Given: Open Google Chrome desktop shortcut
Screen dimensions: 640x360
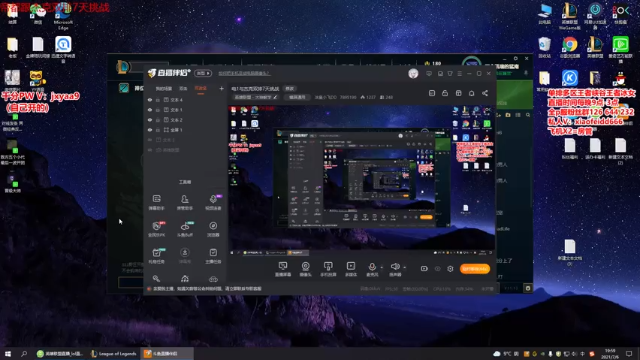Looking at the screenshot, I should pos(570,47).
